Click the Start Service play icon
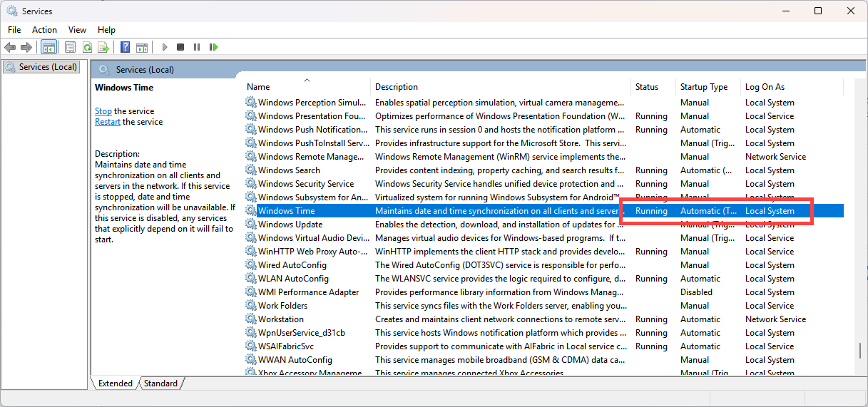868x407 pixels. tap(165, 47)
